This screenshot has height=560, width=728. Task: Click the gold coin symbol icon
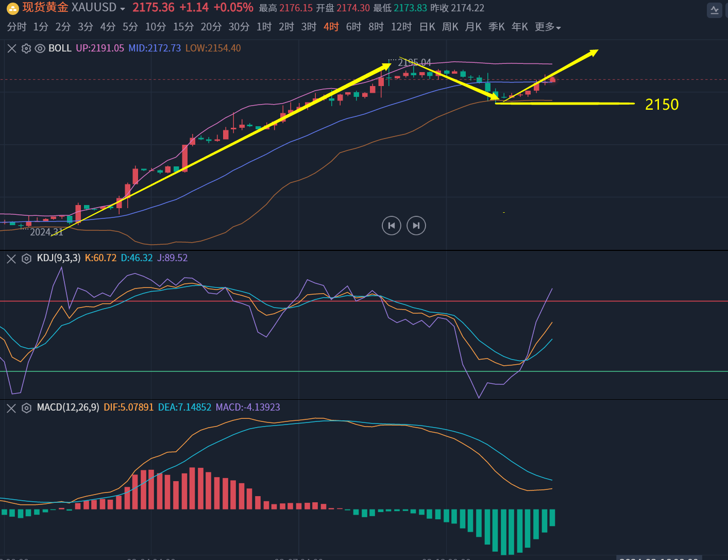coord(12,8)
